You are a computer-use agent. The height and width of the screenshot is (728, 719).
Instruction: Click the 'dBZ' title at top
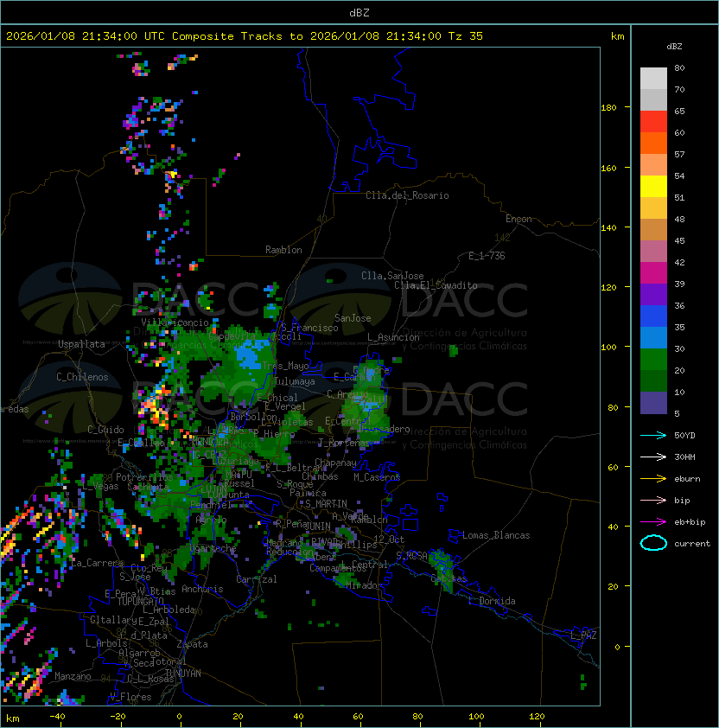pyautogui.click(x=359, y=12)
